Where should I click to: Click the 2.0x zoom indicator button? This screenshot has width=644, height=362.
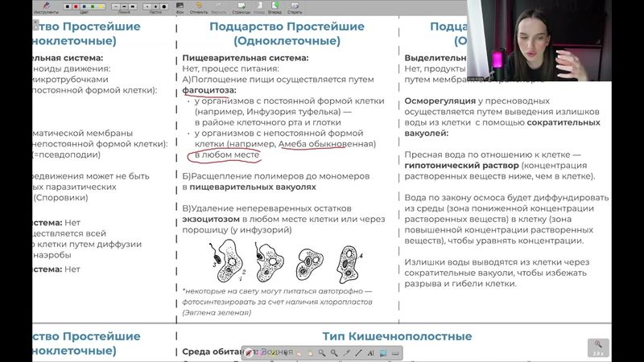click(x=598, y=348)
